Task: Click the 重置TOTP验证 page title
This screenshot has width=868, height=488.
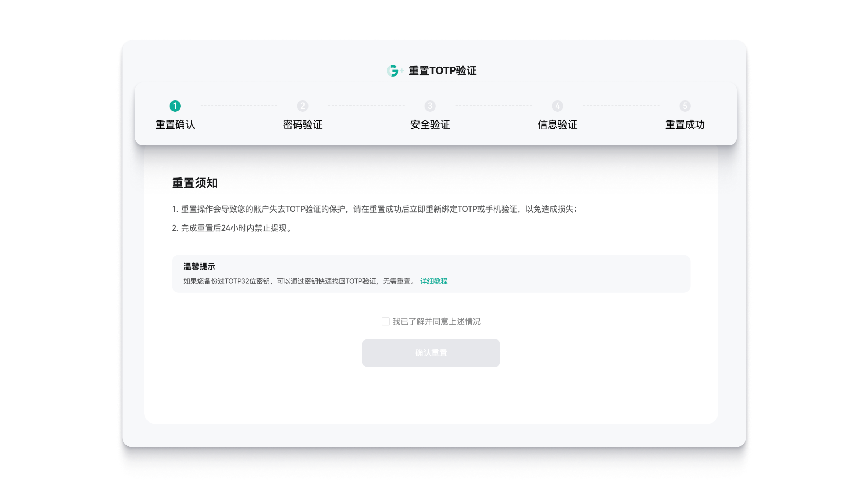Action: click(x=442, y=71)
